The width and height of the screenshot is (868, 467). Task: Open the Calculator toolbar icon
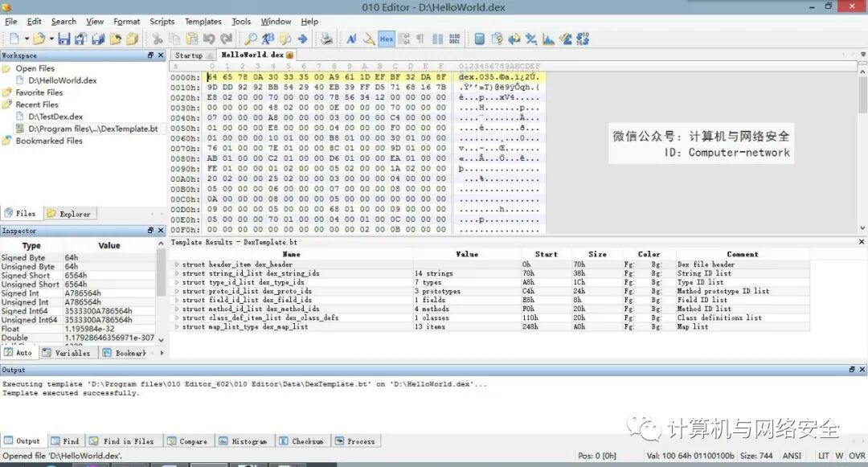pyautogui.click(x=479, y=39)
